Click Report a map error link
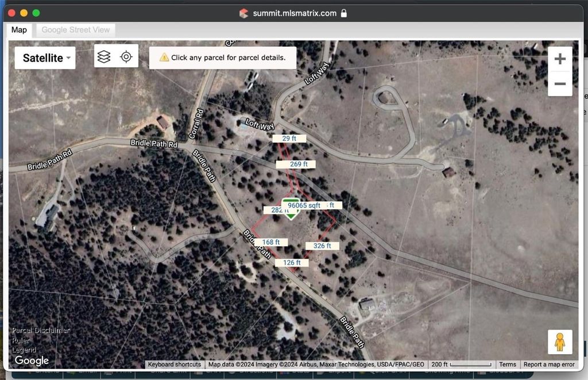Viewport: 588px width, 380px height. pyautogui.click(x=549, y=364)
